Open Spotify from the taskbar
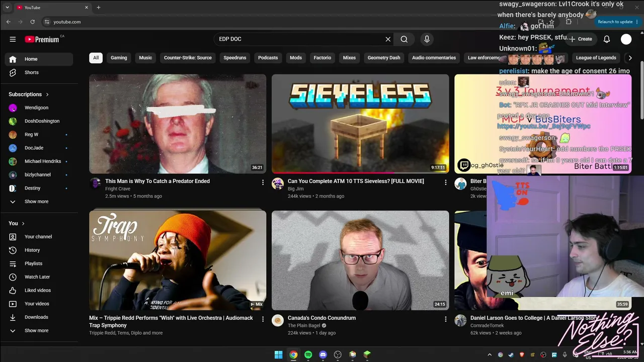 (308, 354)
